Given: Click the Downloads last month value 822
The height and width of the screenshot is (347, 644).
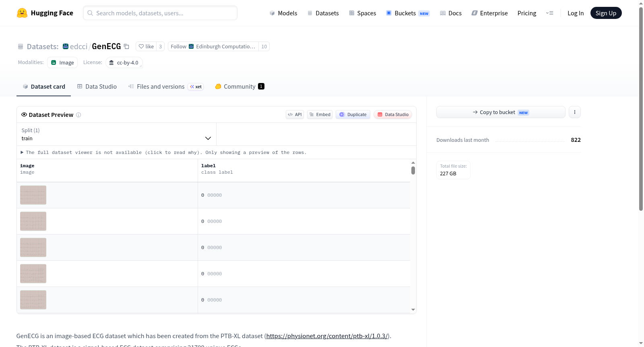Looking at the screenshot, I should [x=576, y=140].
